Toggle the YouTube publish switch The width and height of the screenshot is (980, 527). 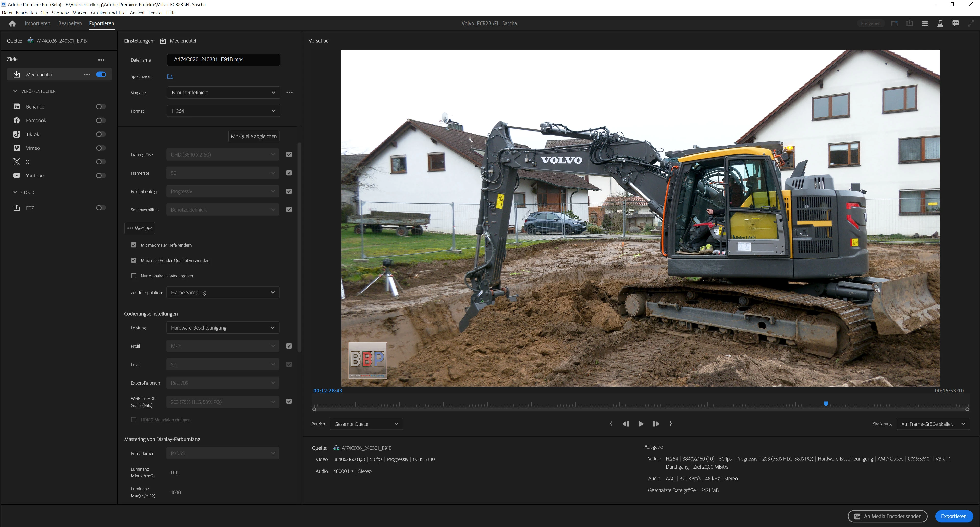pos(101,176)
